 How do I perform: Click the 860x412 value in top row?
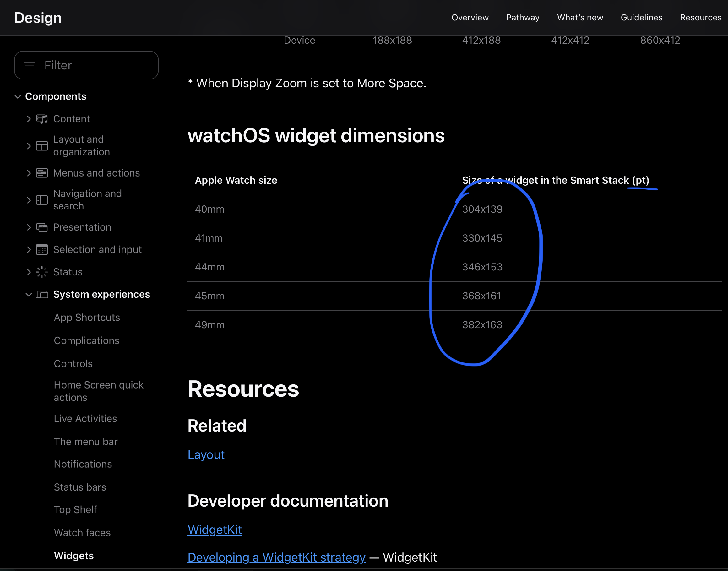pos(660,41)
